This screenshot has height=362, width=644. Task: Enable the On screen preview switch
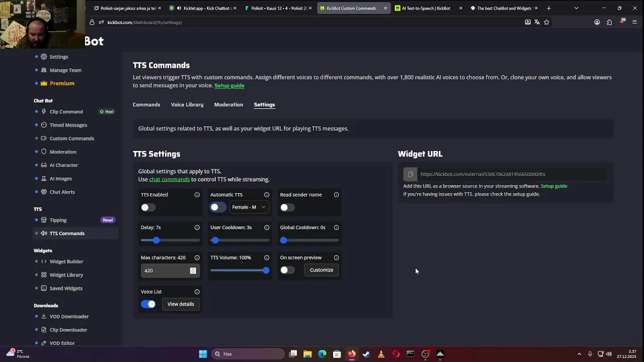click(x=287, y=270)
